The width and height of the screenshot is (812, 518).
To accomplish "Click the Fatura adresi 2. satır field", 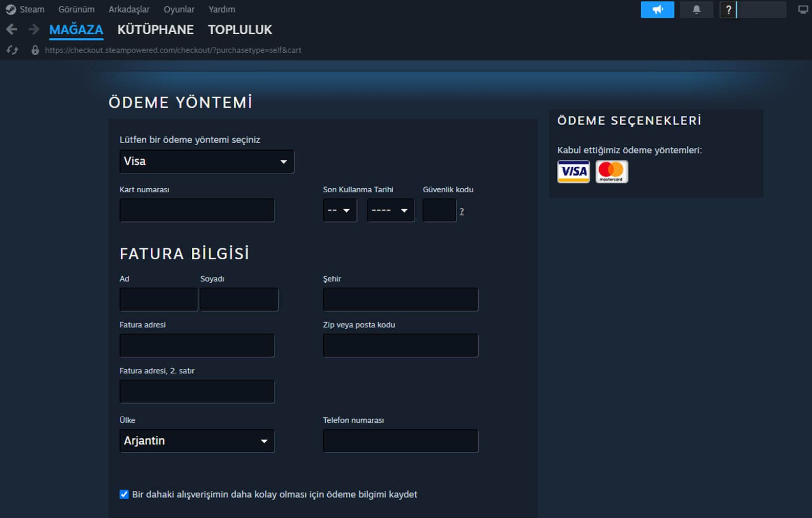I will click(197, 391).
